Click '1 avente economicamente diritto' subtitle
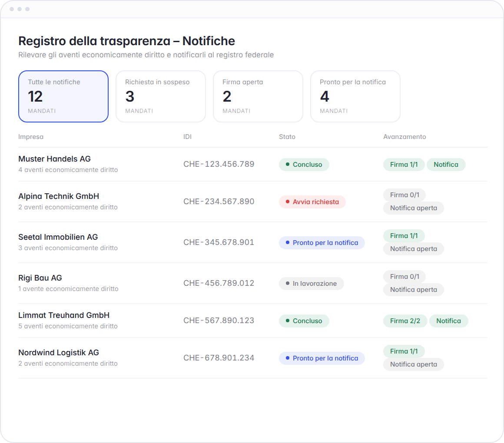The image size is (504, 443). [x=69, y=289]
